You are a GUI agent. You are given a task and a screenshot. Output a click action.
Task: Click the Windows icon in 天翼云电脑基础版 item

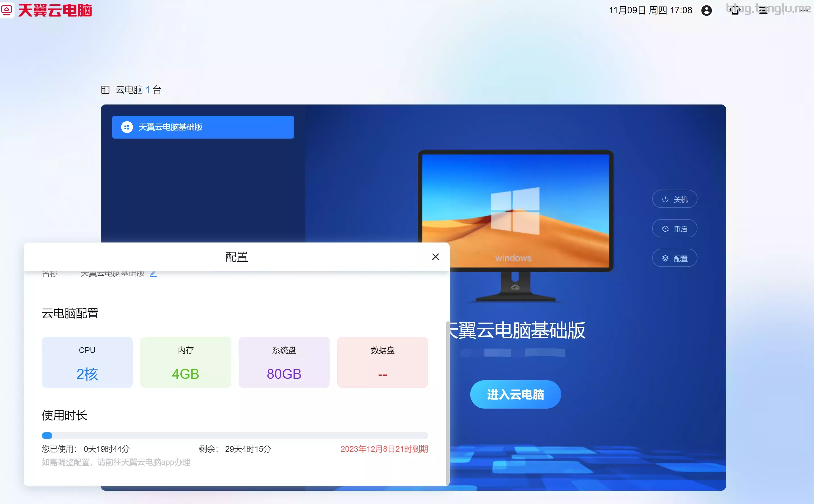[x=127, y=127]
